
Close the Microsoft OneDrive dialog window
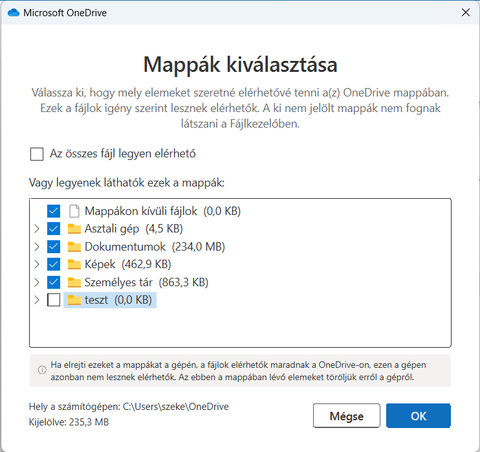click(x=466, y=13)
